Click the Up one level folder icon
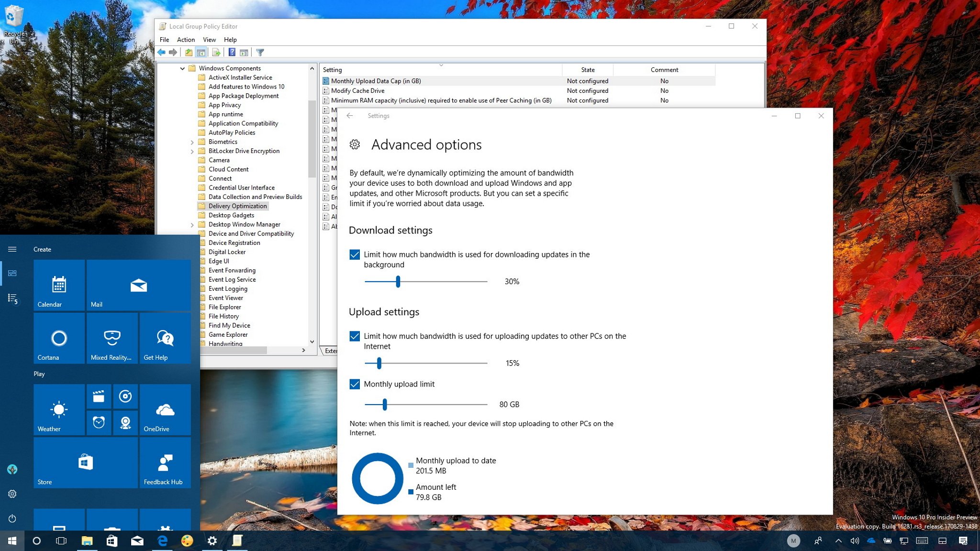Viewport: 980px width, 551px height. pyautogui.click(x=189, y=53)
